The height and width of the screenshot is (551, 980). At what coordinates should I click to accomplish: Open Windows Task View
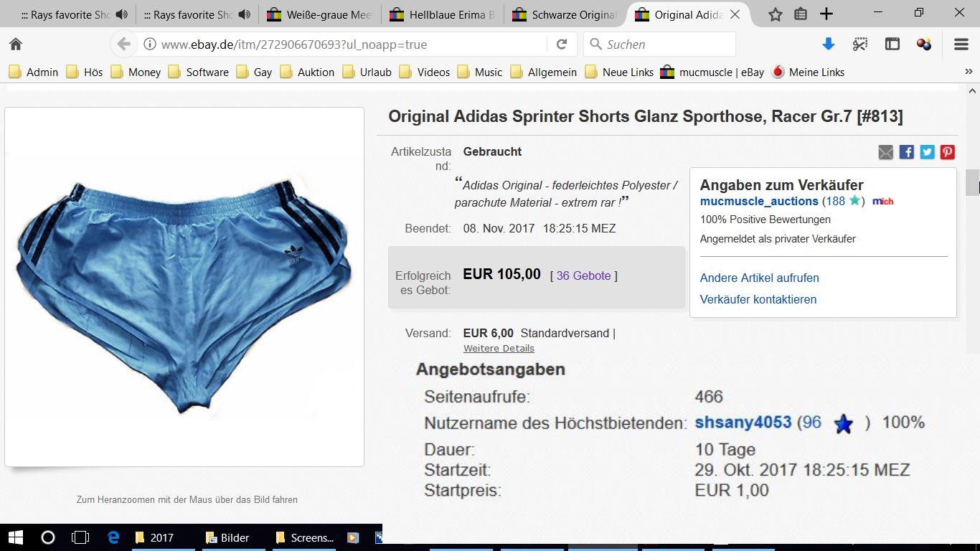click(x=80, y=537)
